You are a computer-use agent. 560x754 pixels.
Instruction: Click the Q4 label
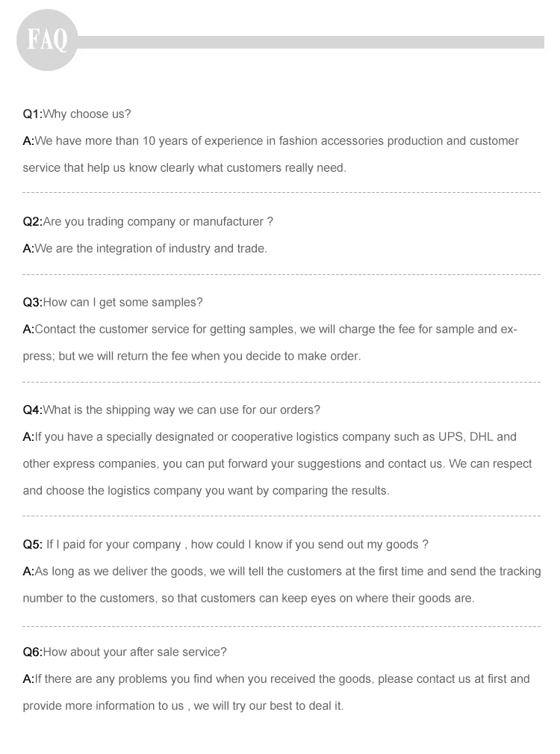click(x=32, y=410)
